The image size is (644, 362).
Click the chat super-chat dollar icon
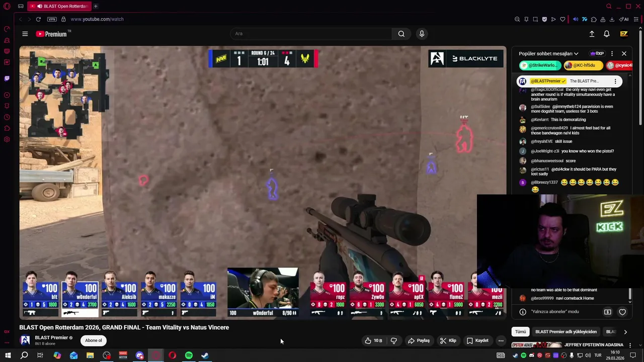(608, 312)
